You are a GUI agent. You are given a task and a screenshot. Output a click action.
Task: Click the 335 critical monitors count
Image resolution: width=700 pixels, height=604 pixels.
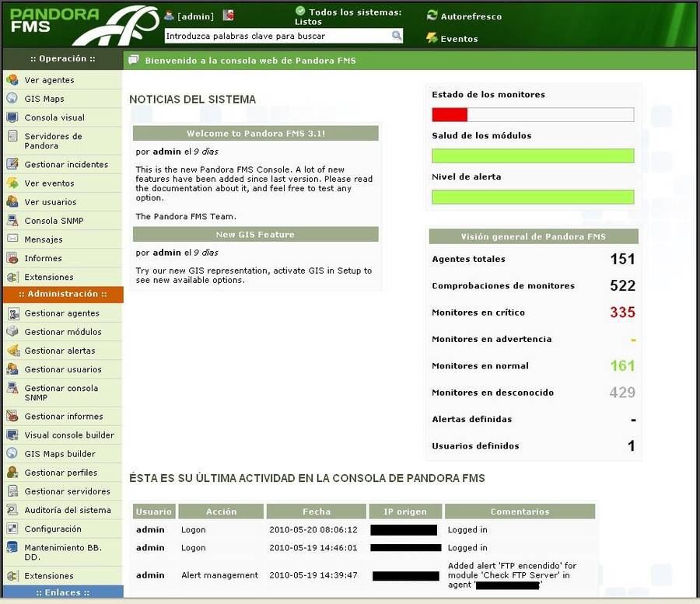point(622,312)
